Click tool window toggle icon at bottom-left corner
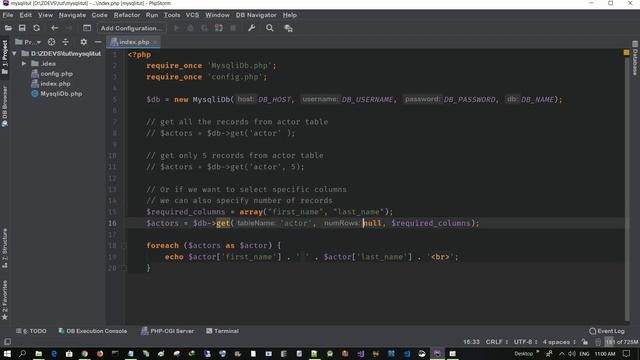Viewport: 640px width, 360px height. [7, 342]
